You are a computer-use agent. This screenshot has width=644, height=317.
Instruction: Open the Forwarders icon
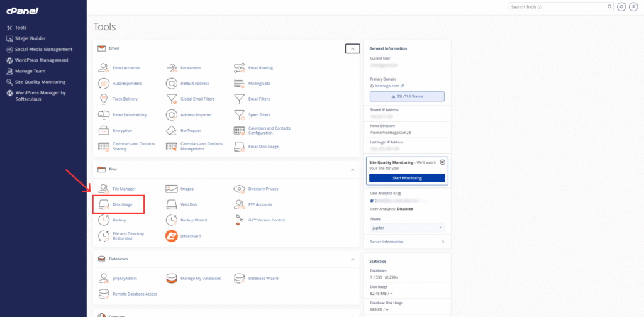(x=171, y=68)
